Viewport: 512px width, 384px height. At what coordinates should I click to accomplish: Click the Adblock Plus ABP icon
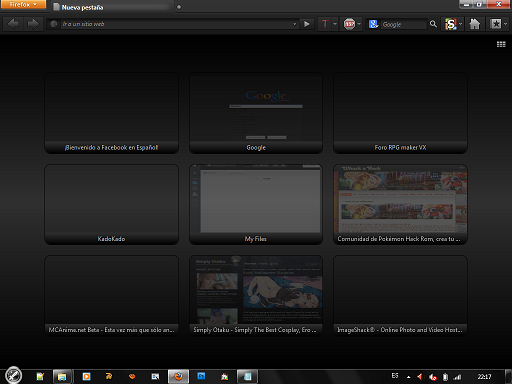[x=349, y=24]
